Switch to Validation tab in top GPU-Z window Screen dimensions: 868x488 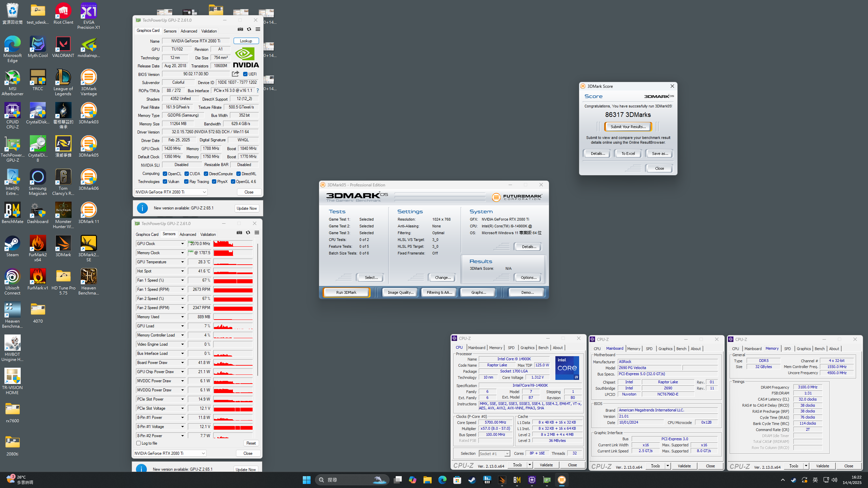click(x=209, y=31)
